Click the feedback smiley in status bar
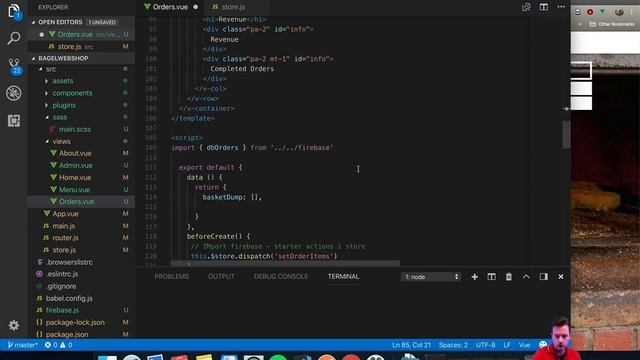This screenshot has height=360, width=640. pos(543,345)
